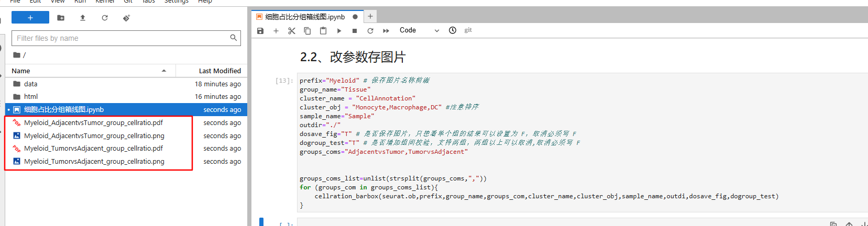
Task: Click the git clone icon
Action: (126, 18)
